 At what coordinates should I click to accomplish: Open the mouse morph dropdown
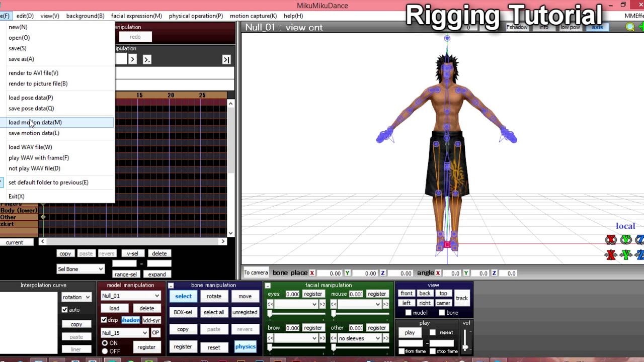coord(360,304)
